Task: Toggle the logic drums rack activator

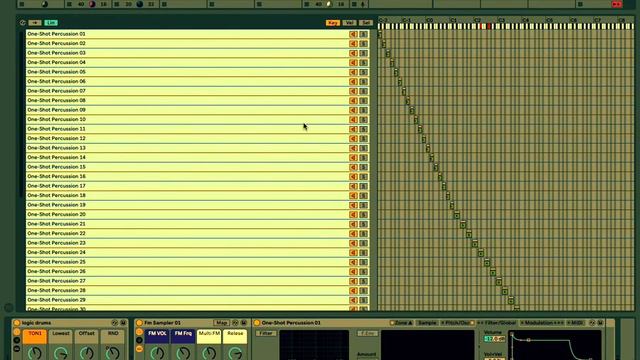Action: tap(17, 323)
